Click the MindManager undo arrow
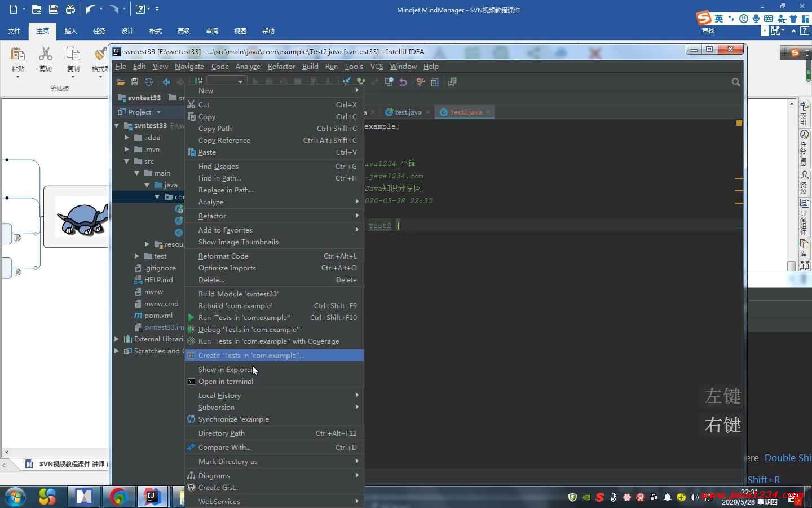812x508 pixels. (90, 9)
